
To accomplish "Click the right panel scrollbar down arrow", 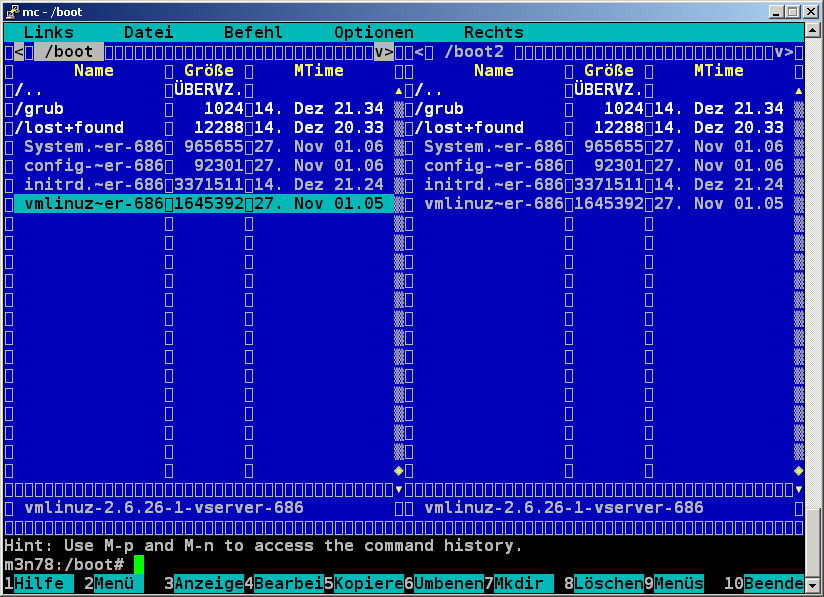I will pos(798,489).
